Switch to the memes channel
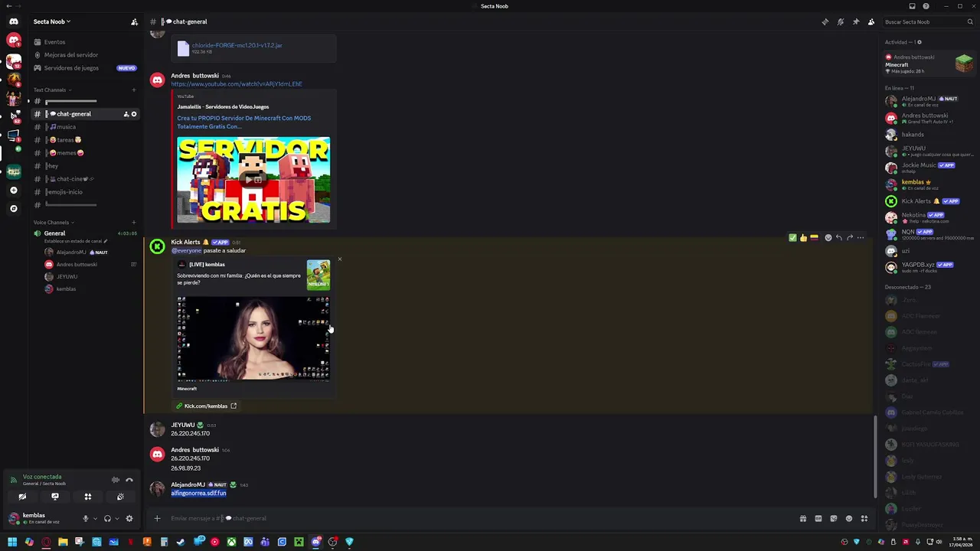Viewport: 980px width, 551px height. (x=85, y=153)
